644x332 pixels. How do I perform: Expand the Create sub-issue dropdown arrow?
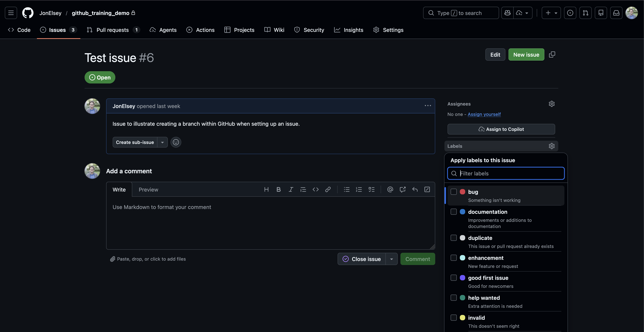162,142
